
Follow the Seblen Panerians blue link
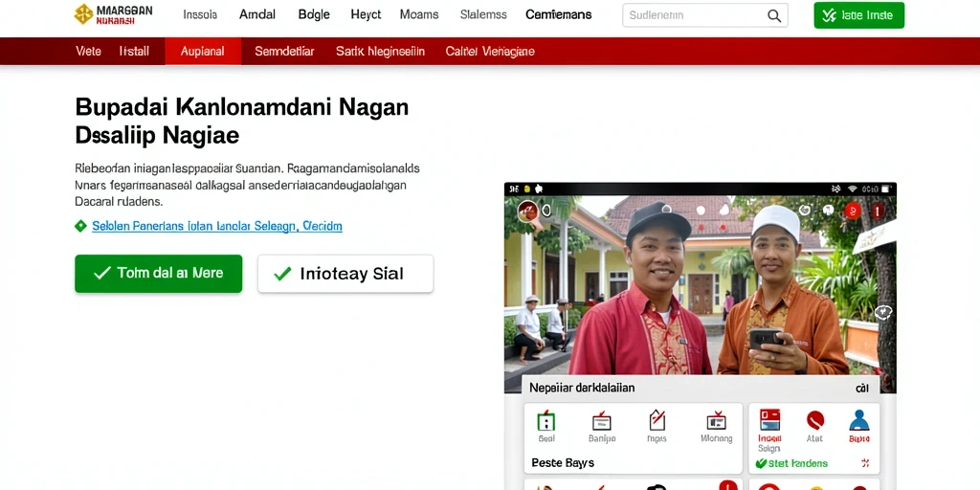[217, 226]
